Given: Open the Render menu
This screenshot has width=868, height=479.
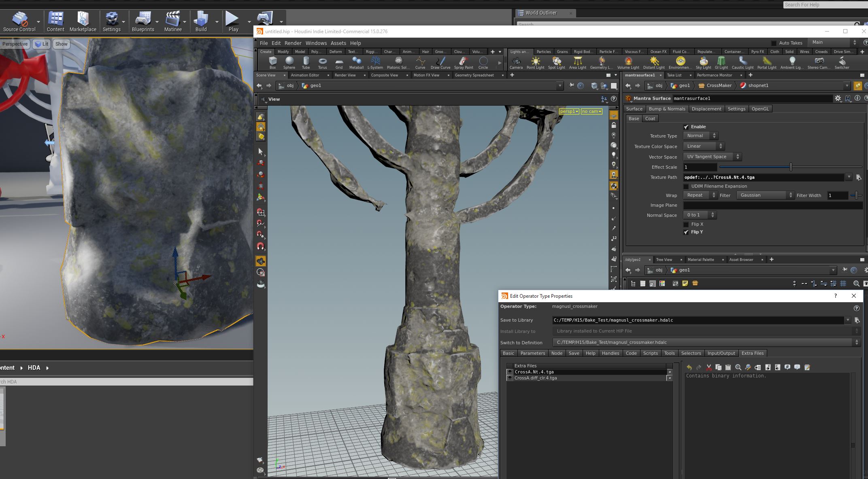Looking at the screenshot, I should pyautogui.click(x=293, y=43).
